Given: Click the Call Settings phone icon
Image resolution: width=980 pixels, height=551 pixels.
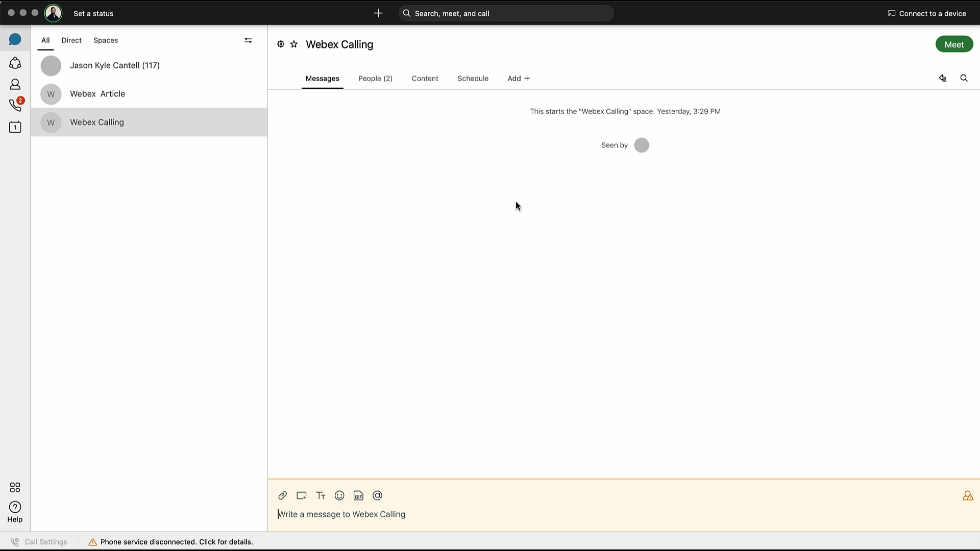Looking at the screenshot, I should (x=15, y=542).
